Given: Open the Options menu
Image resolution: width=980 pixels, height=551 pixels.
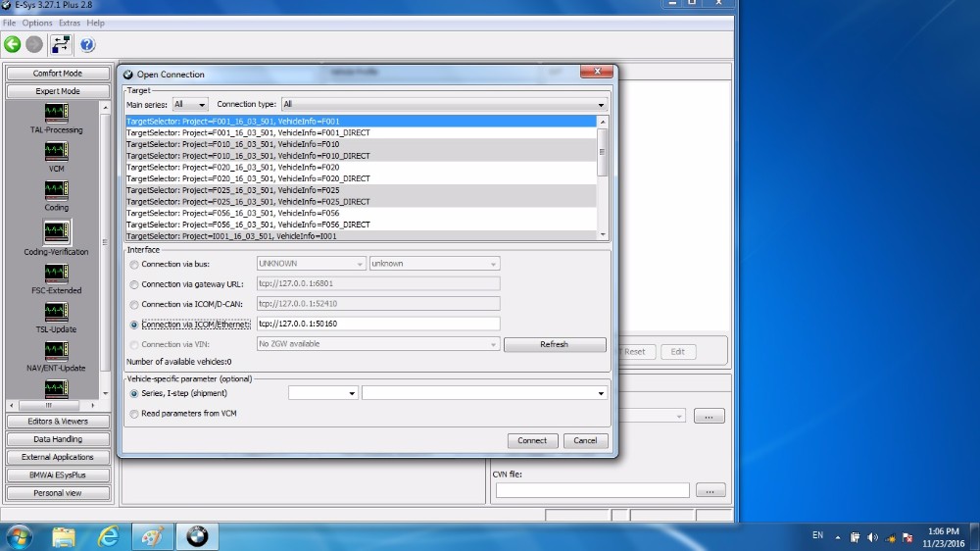Looking at the screenshot, I should click(x=37, y=23).
